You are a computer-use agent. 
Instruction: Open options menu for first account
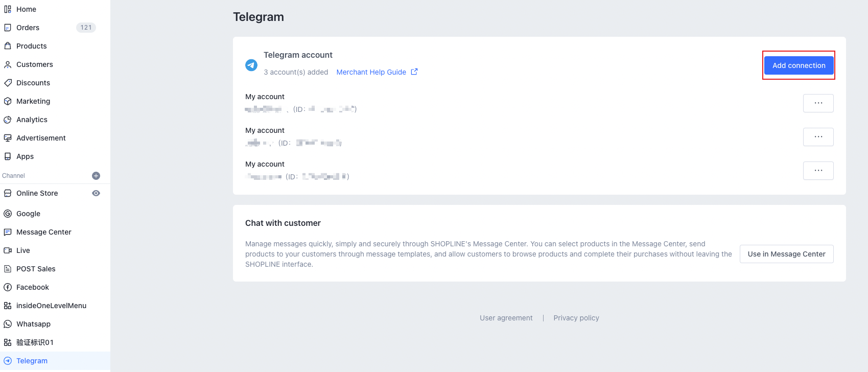pyautogui.click(x=818, y=103)
